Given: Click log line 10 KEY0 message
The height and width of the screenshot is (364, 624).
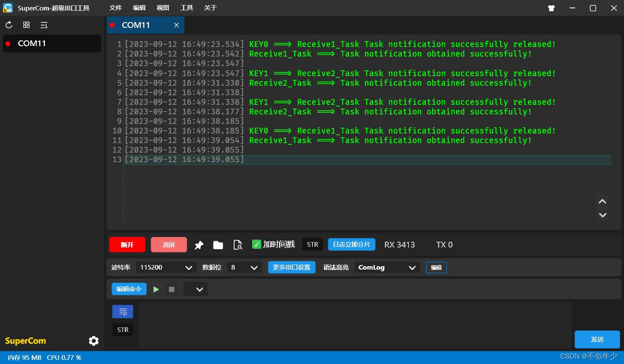Looking at the screenshot, I should coord(402,131).
